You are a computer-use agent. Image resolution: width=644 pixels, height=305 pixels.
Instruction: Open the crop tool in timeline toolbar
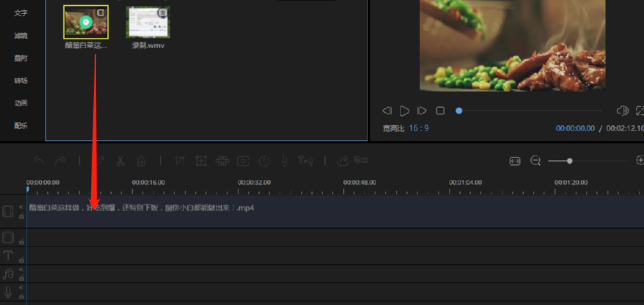coord(179,160)
